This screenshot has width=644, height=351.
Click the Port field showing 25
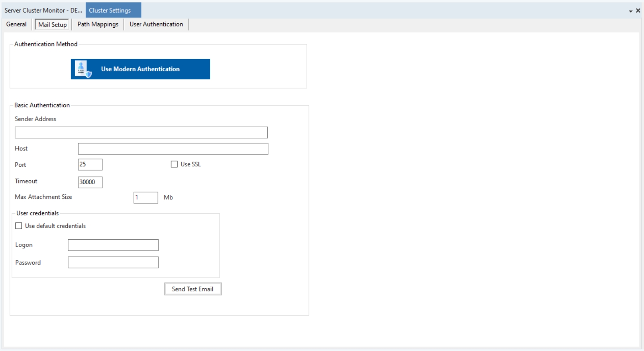(90, 165)
